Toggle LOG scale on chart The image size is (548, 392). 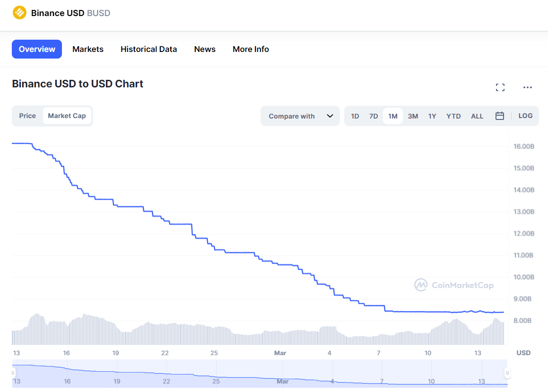pos(525,116)
